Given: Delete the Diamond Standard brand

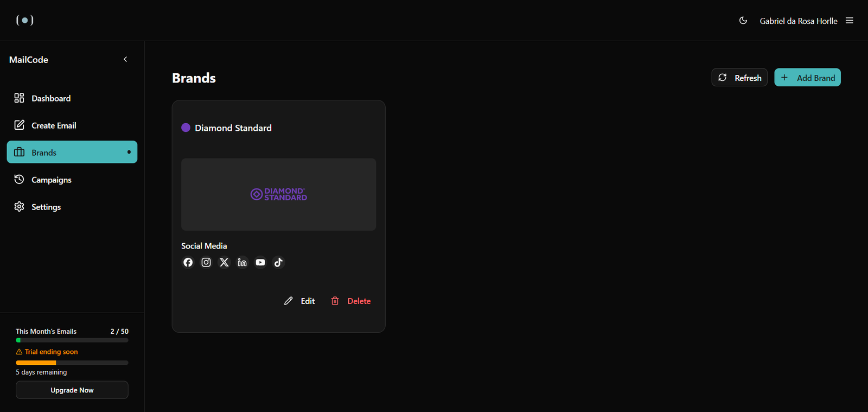Looking at the screenshot, I should (350, 301).
